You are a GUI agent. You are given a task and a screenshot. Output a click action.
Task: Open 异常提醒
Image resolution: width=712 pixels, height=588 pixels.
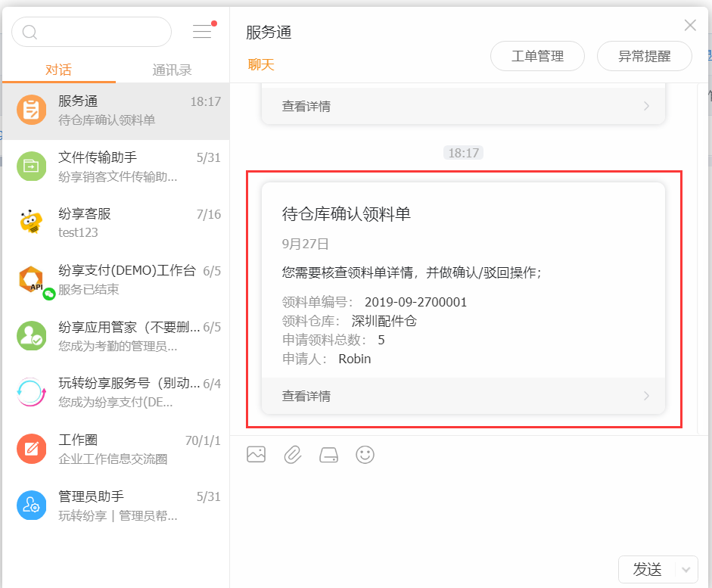tap(645, 56)
